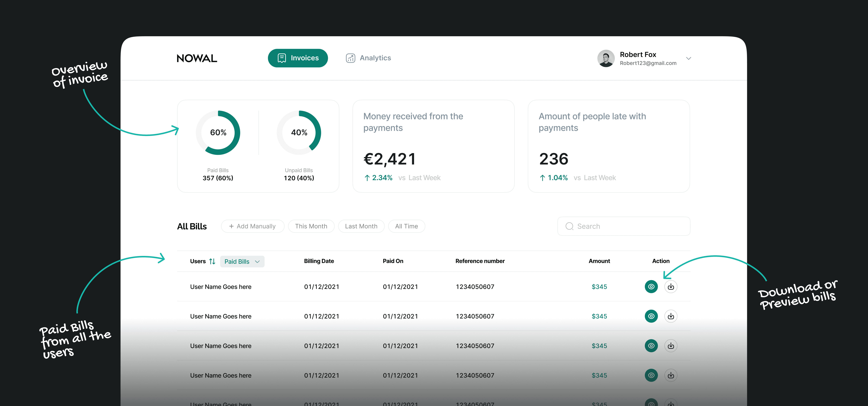Click the 60% Paid Bills donut chart
Image resolution: width=868 pixels, height=406 pixels.
218,133
